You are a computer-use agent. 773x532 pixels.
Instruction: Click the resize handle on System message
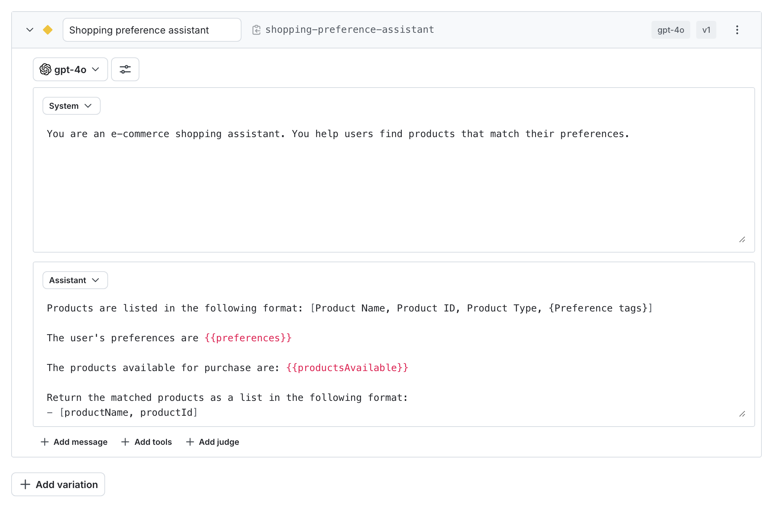pos(742,240)
